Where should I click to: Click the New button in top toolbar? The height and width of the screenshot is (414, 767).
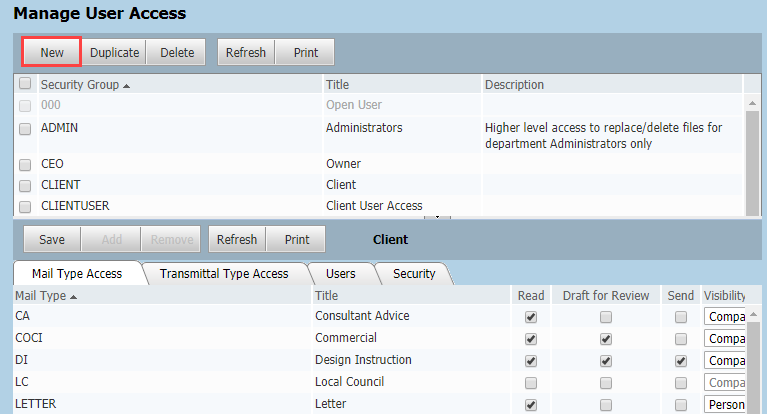point(52,52)
